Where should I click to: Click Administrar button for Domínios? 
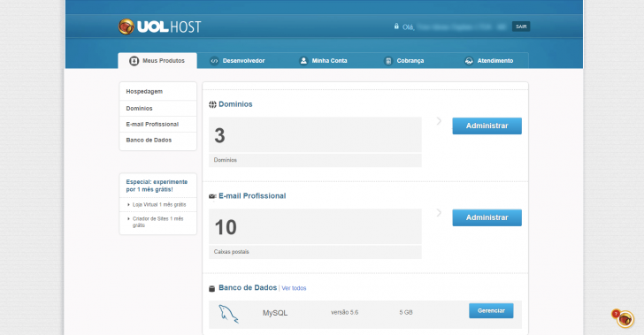tap(487, 126)
